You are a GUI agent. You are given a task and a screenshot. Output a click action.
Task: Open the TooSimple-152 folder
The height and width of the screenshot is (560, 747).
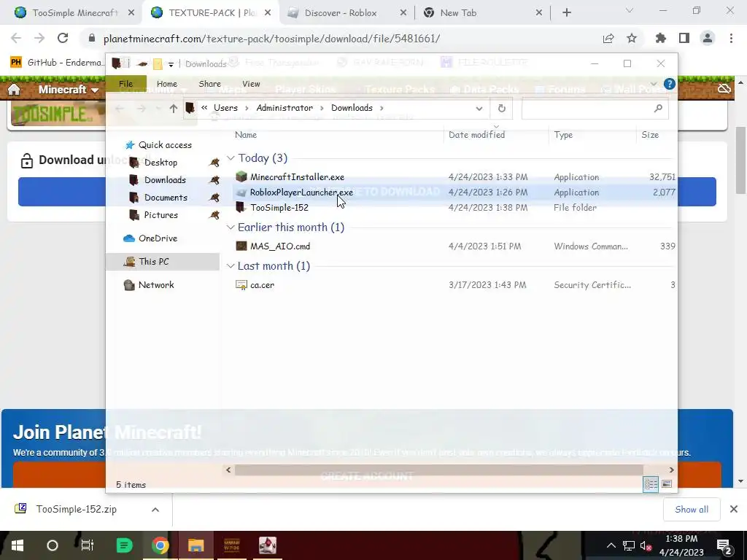point(279,208)
